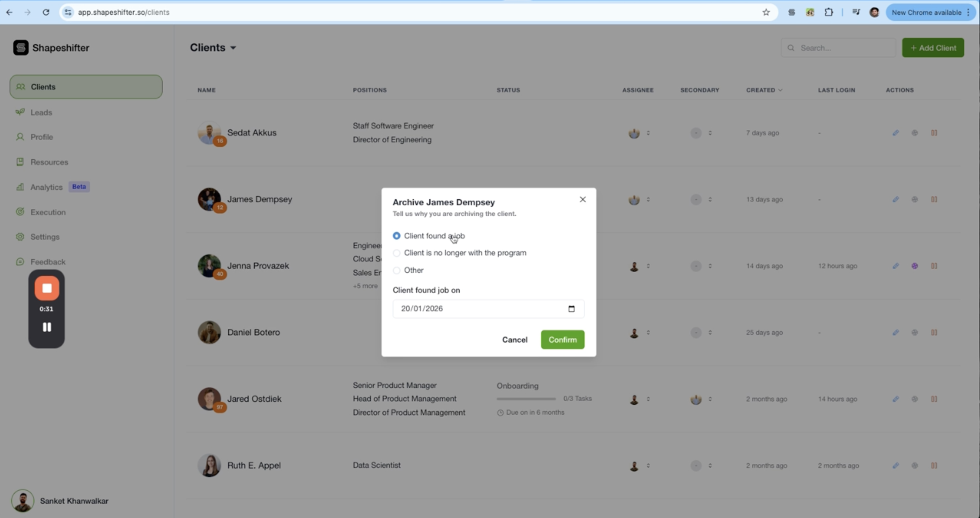This screenshot has width=980, height=518.
Task: Select 'Client found a job' radio option
Action: (x=397, y=236)
